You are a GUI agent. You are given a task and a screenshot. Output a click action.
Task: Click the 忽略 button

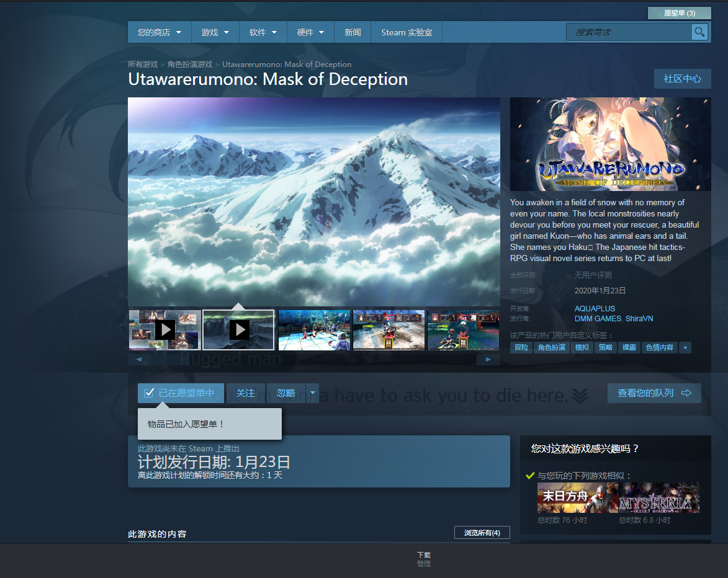[x=286, y=393]
